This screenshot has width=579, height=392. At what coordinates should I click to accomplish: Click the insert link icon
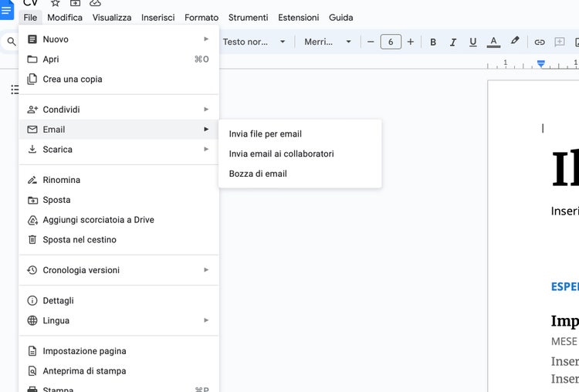[540, 42]
